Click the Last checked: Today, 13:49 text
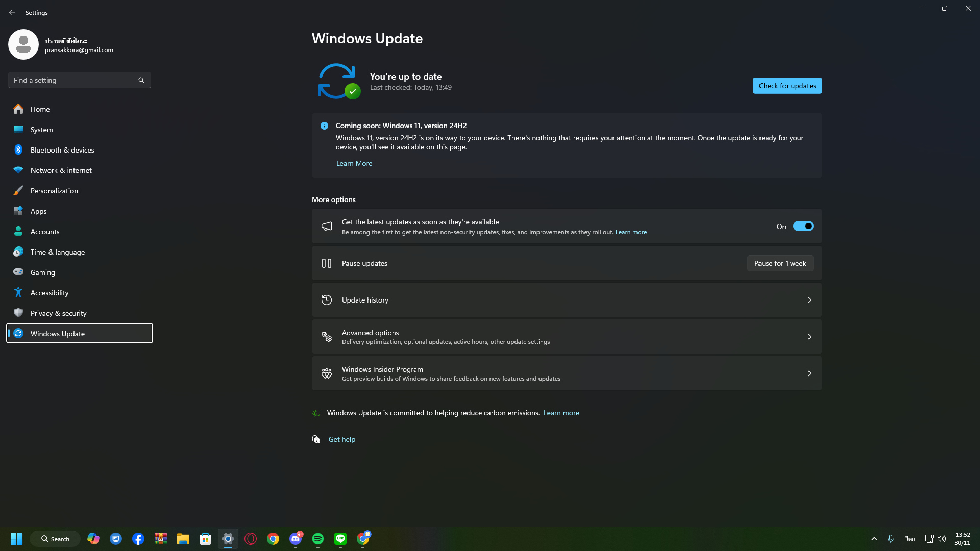 (411, 88)
